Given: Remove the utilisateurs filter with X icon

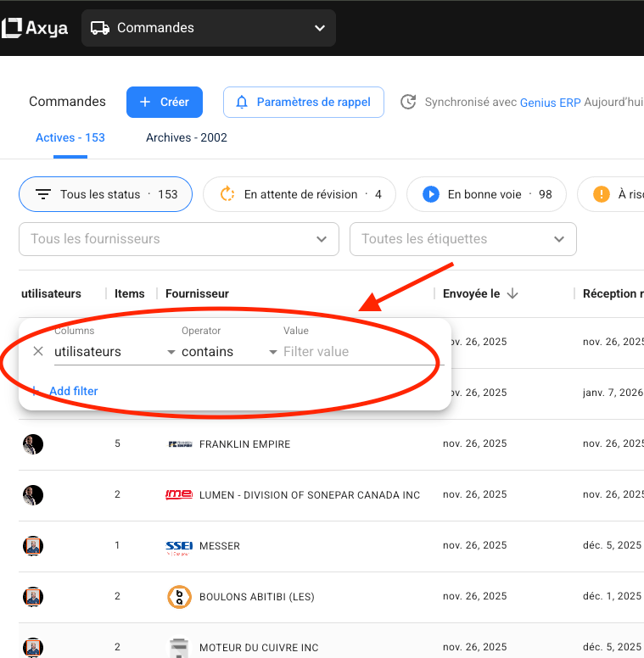Looking at the screenshot, I should click(38, 351).
